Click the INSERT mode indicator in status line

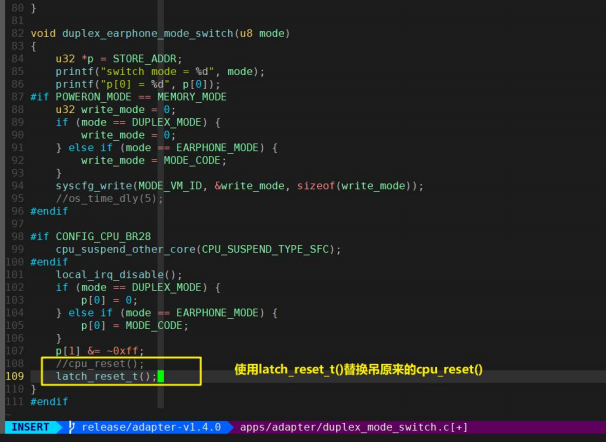(x=30, y=427)
